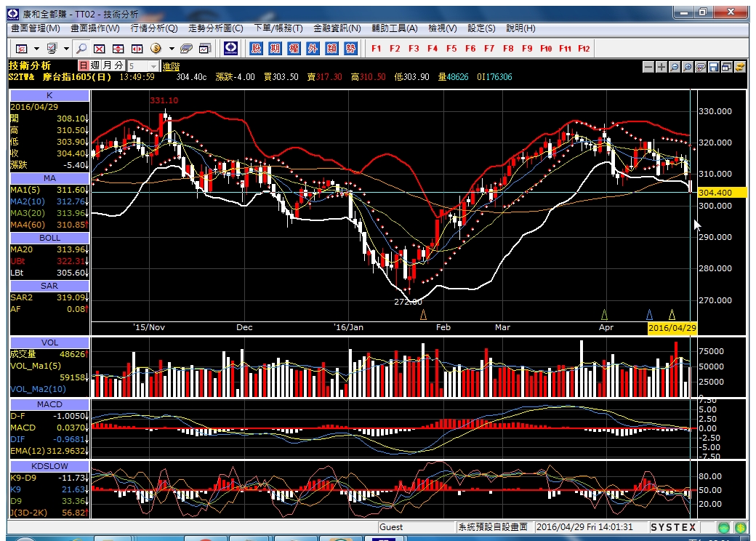Open 設定(S) menu
756x541 pixels.
481,28
